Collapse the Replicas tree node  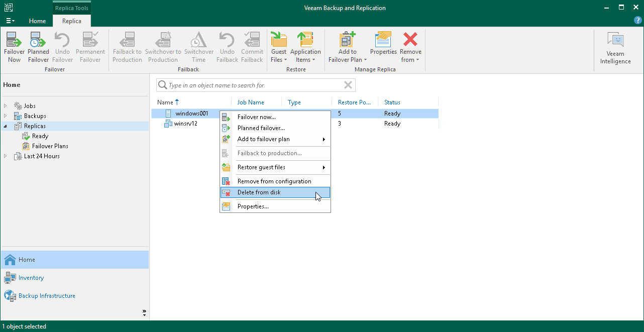coord(6,126)
